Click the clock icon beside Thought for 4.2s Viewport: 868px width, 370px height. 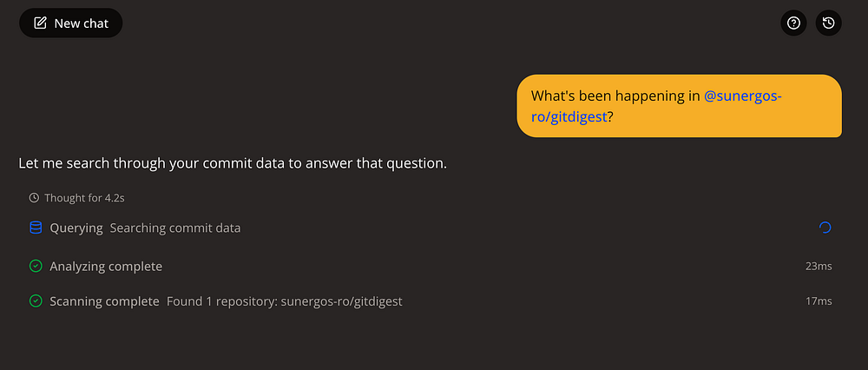click(x=34, y=198)
